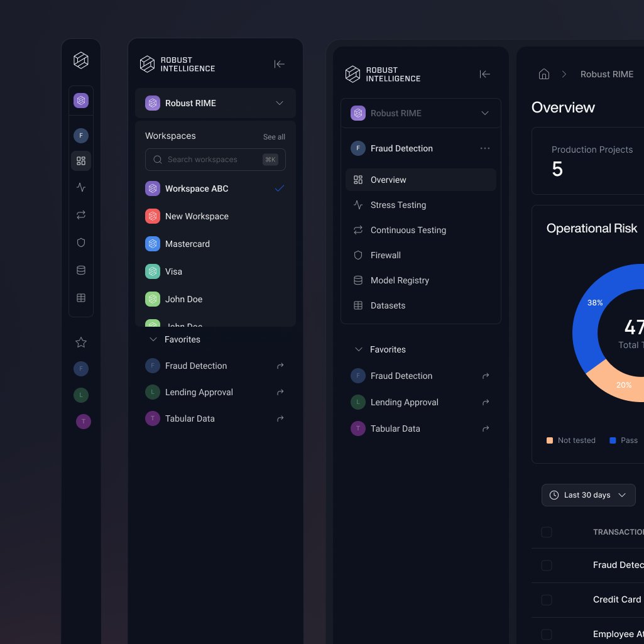The image size is (644, 644).
Task: Open Firewall in the dashboard sidebar menu
Action: click(x=420, y=255)
